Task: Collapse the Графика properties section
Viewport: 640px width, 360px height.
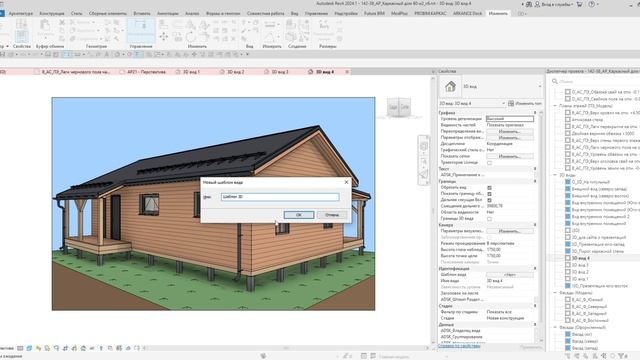Action: click(535, 112)
